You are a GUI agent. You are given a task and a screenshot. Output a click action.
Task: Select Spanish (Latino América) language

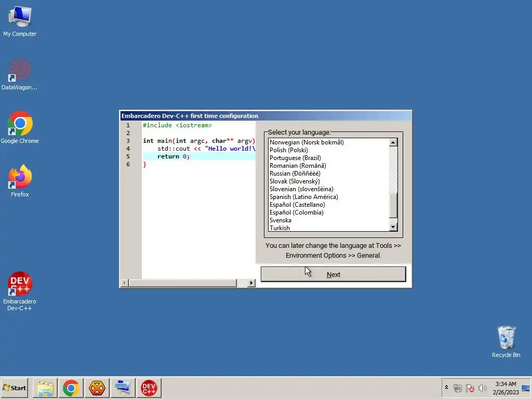click(328, 197)
